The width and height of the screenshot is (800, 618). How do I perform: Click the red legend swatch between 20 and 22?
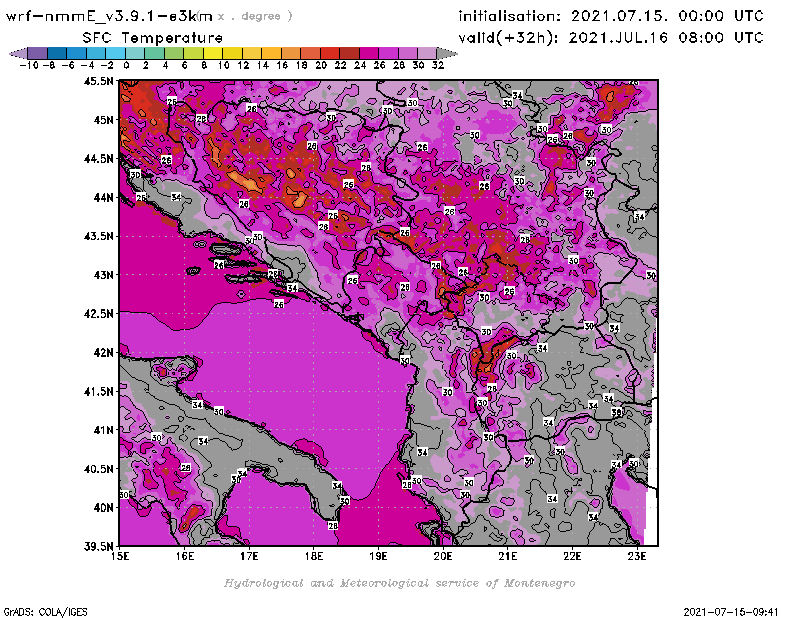coord(330,53)
